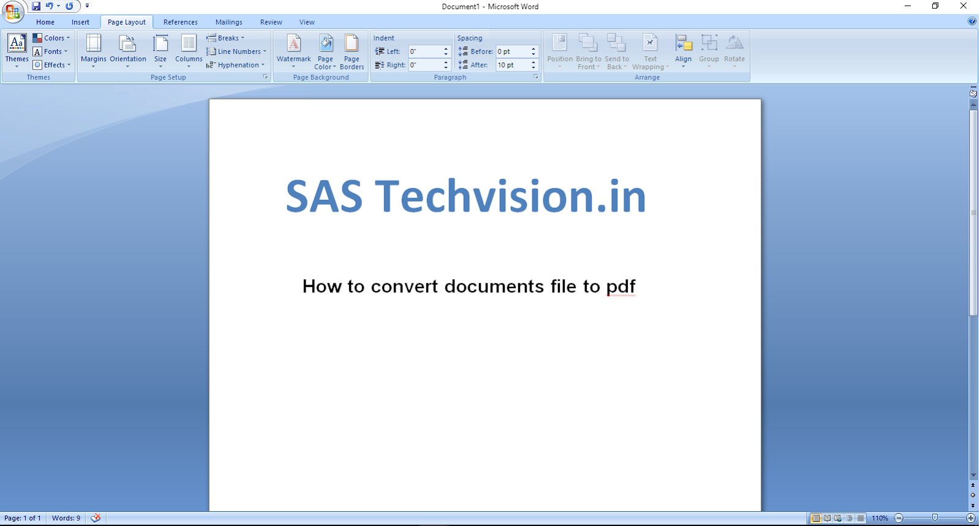Toggle the ruler above the scrollbar
This screenshot has height=526, width=980.
pyautogui.click(x=973, y=93)
